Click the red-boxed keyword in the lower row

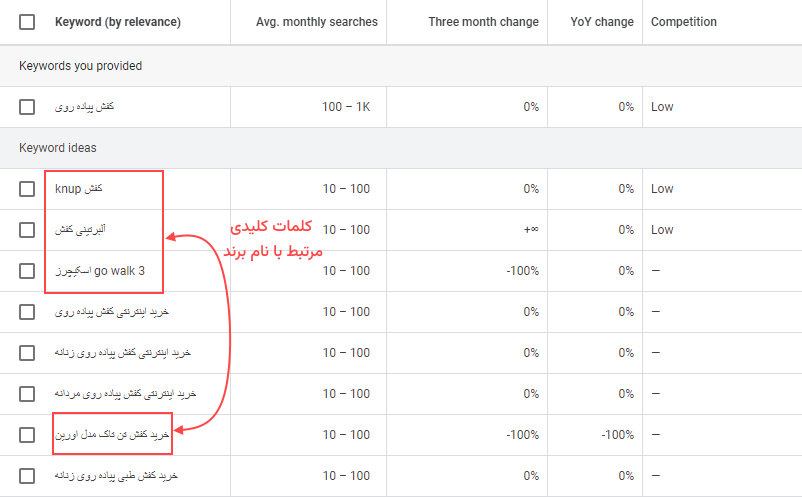[x=113, y=435]
